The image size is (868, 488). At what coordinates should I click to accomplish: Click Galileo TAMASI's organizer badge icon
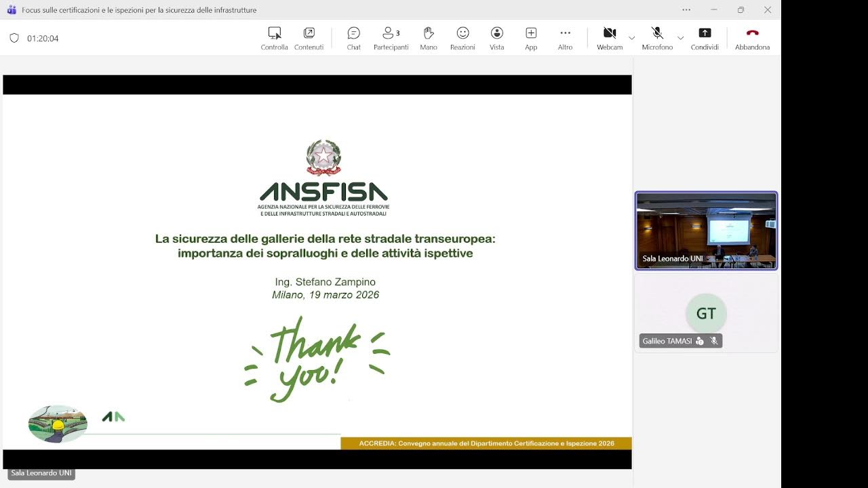700,341
